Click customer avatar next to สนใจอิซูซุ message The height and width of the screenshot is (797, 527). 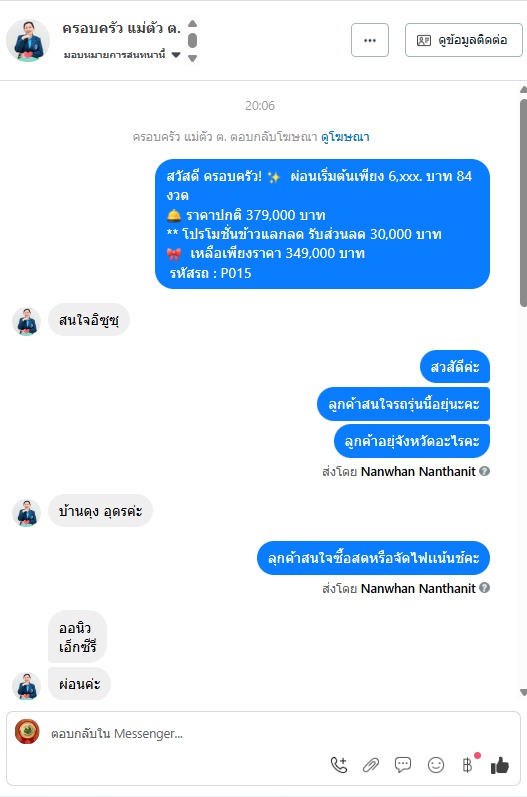pos(26,322)
